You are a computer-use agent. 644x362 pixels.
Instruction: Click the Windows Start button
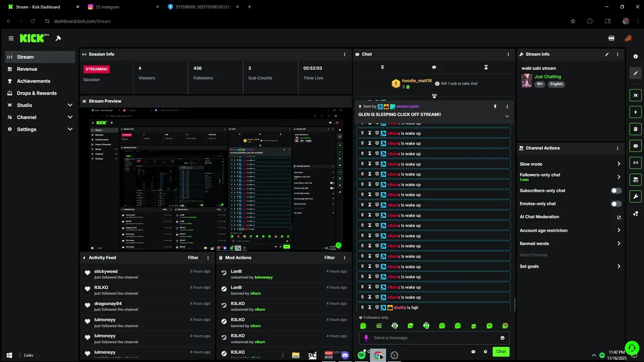click(x=9, y=355)
